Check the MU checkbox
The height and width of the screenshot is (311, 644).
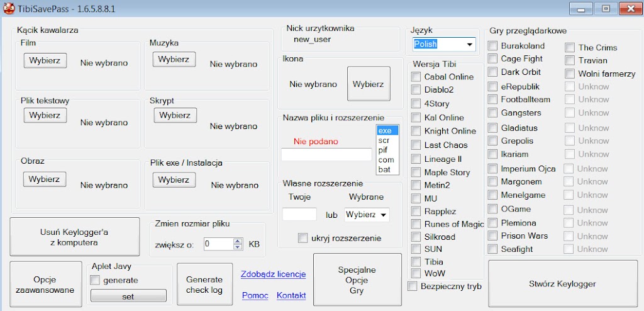[416, 198]
